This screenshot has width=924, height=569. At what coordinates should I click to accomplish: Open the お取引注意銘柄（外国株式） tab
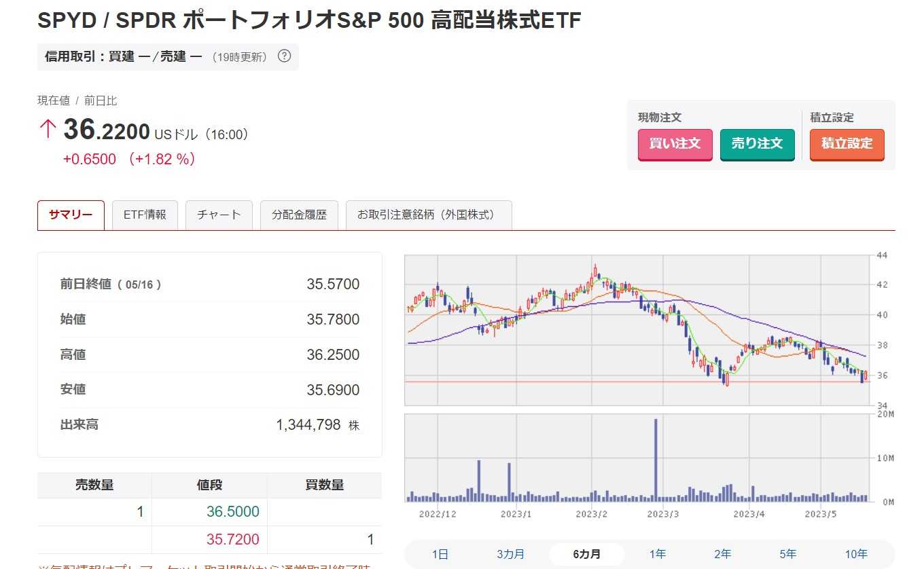[x=429, y=215]
